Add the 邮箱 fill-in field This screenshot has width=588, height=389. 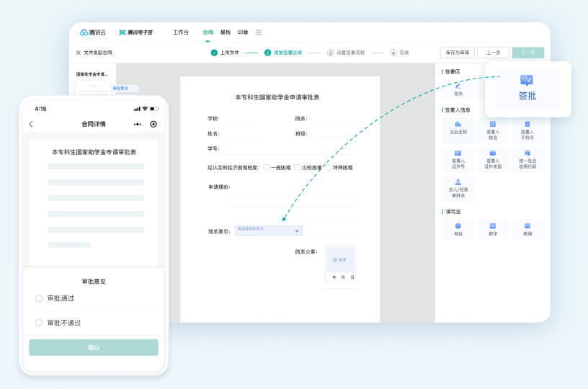(x=527, y=226)
